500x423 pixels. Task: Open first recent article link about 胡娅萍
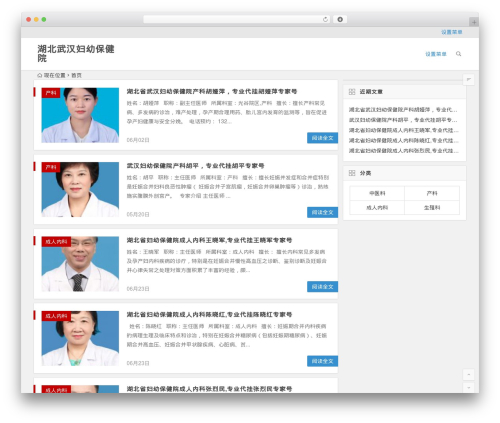click(403, 110)
